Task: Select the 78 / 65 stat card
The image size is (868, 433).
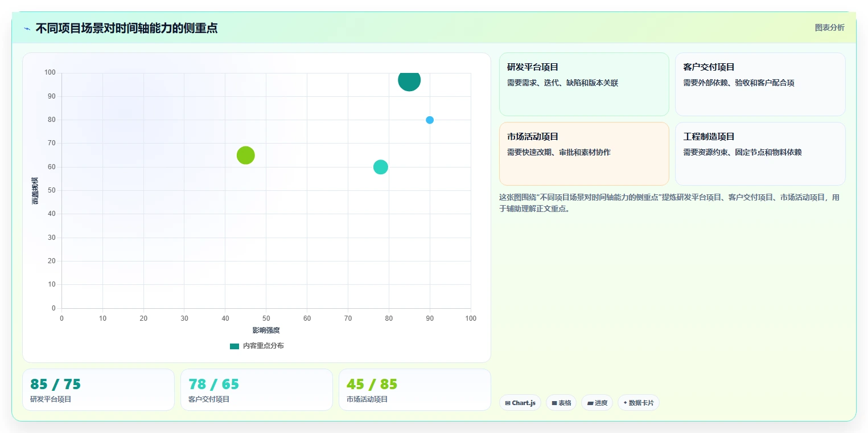Action: coord(257,390)
